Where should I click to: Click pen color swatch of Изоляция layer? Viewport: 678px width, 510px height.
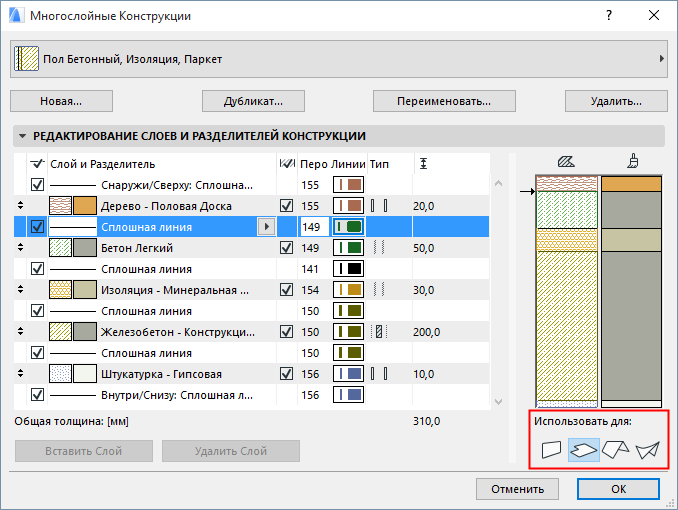point(348,290)
